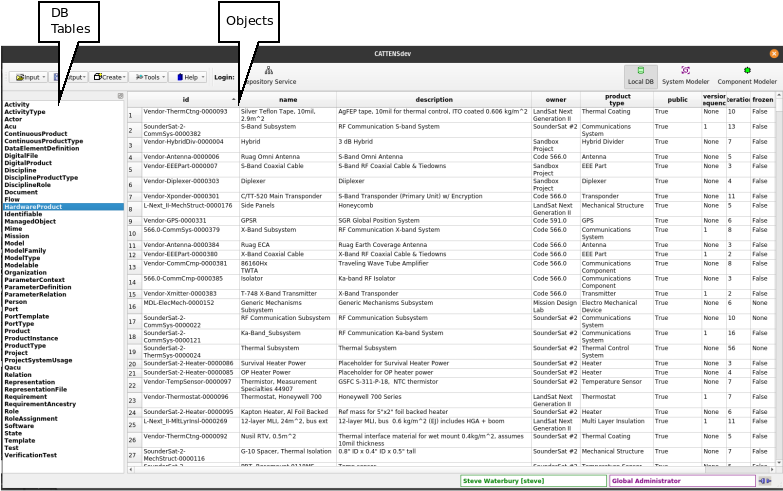Click name cell Ruag Omni Antenna
This screenshot has height=491, width=783.
coord(288,157)
